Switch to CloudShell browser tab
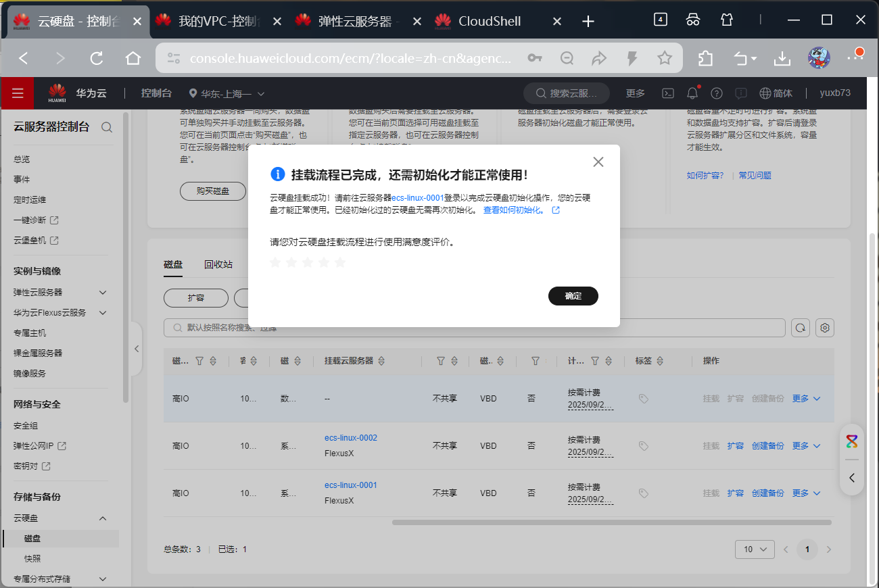The height and width of the screenshot is (588, 879). click(498, 22)
